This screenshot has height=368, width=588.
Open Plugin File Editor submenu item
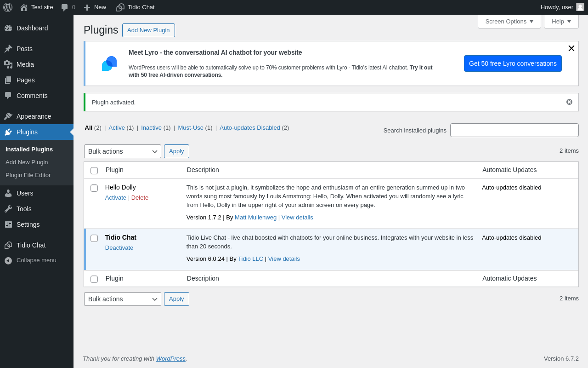tap(28, 175)
